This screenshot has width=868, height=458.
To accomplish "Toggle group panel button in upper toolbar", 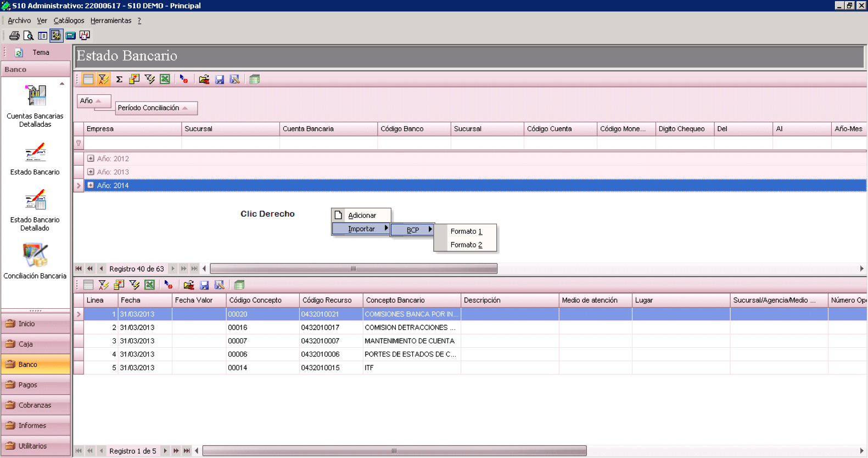I will pos(88,80).
